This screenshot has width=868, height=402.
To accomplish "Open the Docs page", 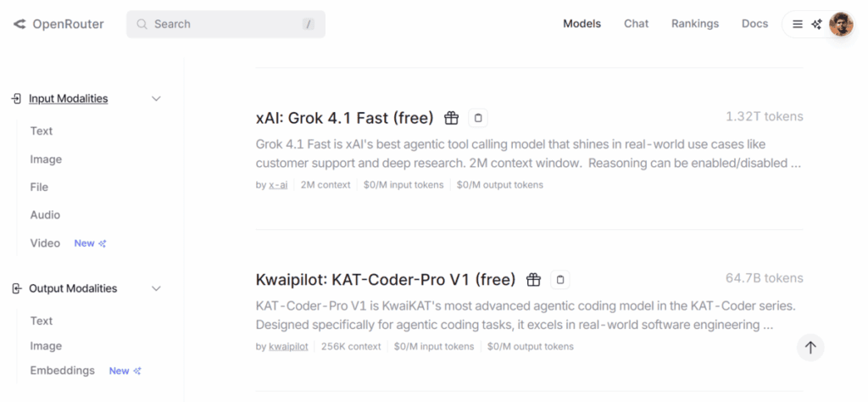I will [x=754, y=24].
